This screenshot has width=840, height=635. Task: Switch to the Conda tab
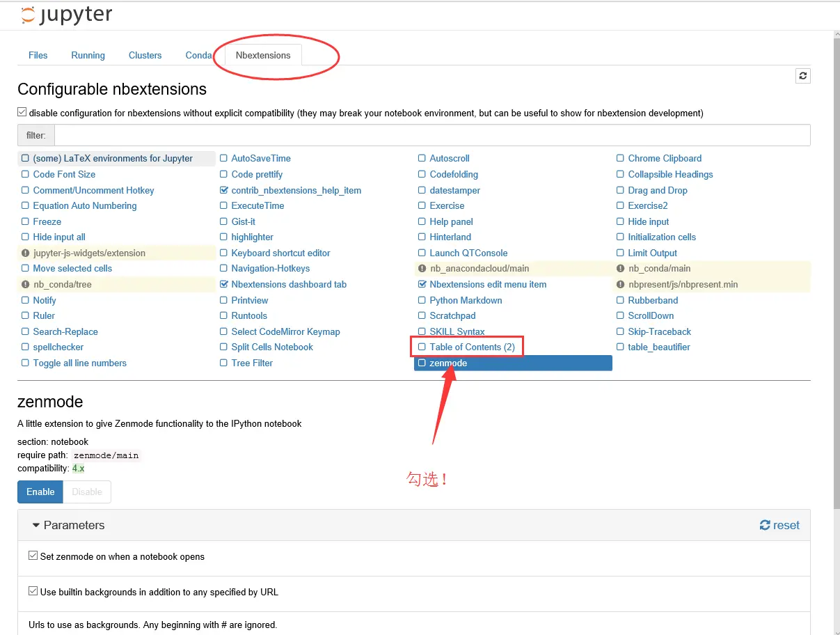[198, 55]
